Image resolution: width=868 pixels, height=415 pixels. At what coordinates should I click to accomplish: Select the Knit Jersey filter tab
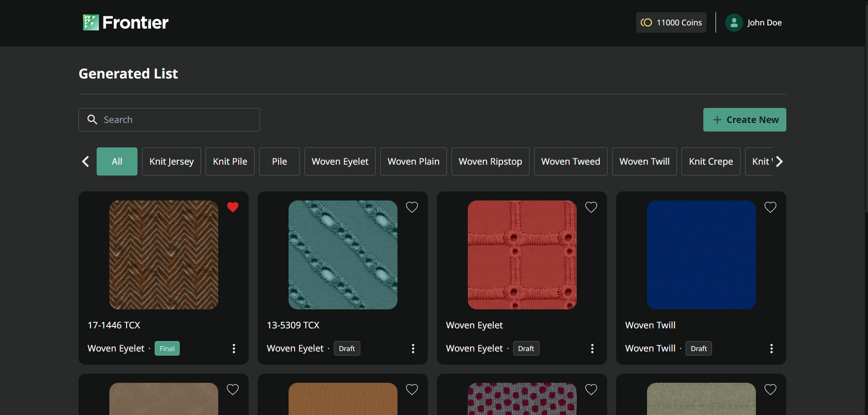172,161
